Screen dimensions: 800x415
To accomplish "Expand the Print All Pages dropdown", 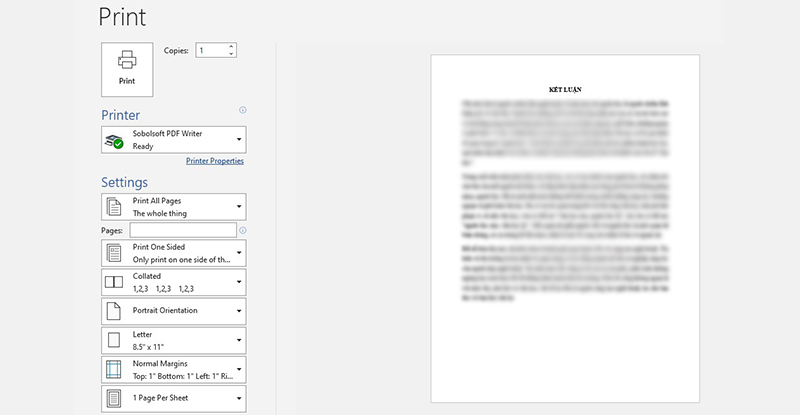I will (239, 207).
